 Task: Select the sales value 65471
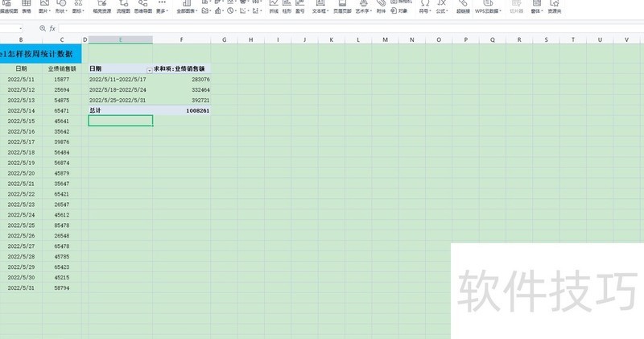pyautogui.click(x=62, y=110)
